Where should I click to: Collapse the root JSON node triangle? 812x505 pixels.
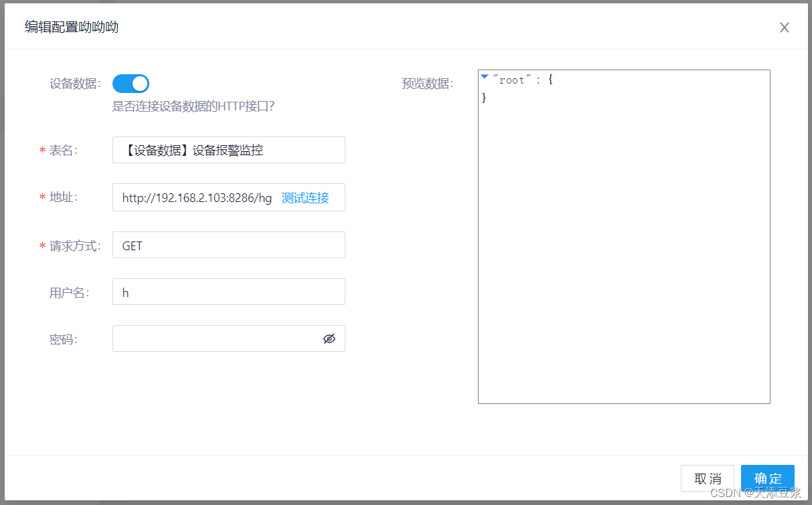(x=484, y=77)
